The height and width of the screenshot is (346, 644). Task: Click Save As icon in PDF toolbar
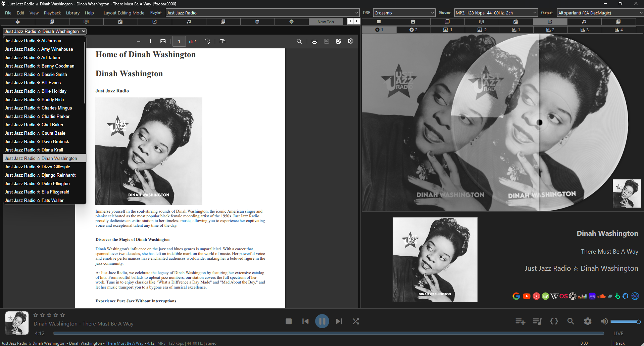(x=339, y=41)
